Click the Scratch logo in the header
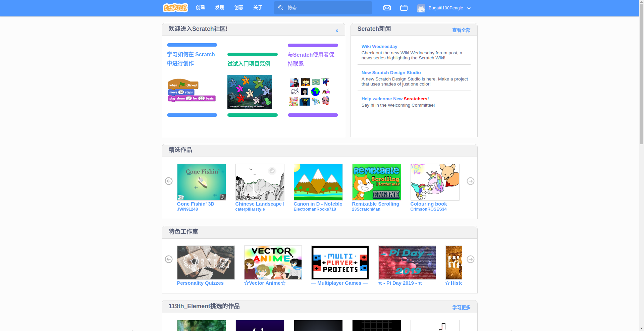Screen dimensions: 644x331 (175, 8)
